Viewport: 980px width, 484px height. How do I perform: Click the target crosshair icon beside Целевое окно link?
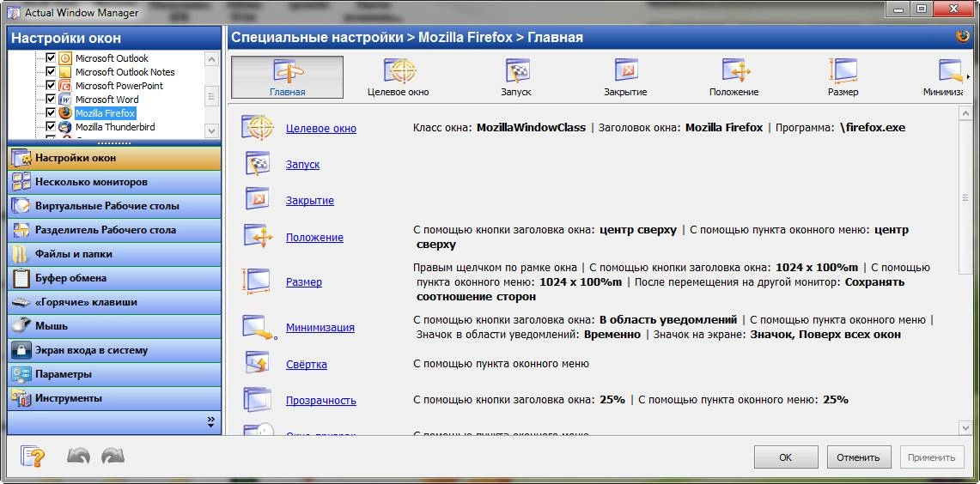click(257, 127)
